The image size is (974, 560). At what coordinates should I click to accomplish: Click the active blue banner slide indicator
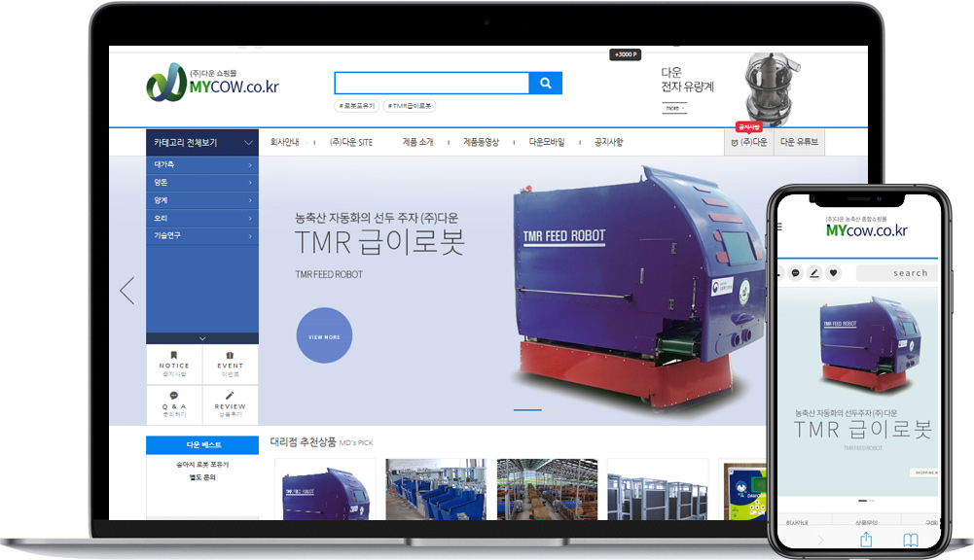coord(527,409)
